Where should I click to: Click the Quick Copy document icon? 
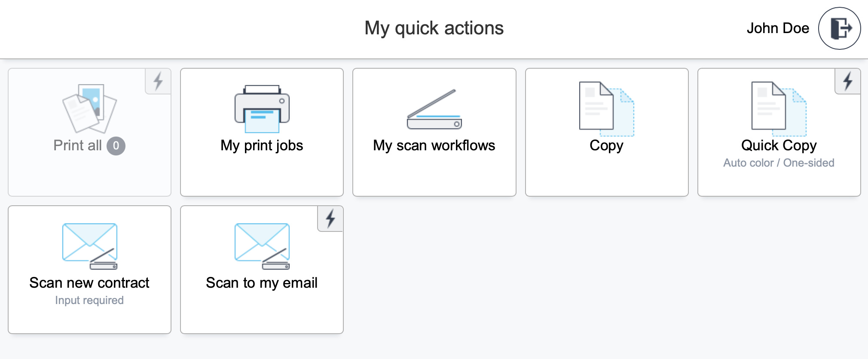tap(778, 107)
